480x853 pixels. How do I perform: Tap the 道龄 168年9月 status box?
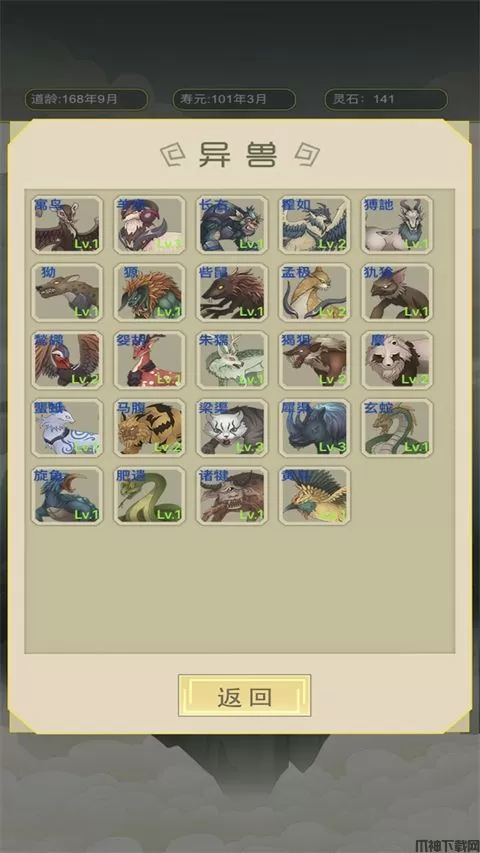pos(86,100)
